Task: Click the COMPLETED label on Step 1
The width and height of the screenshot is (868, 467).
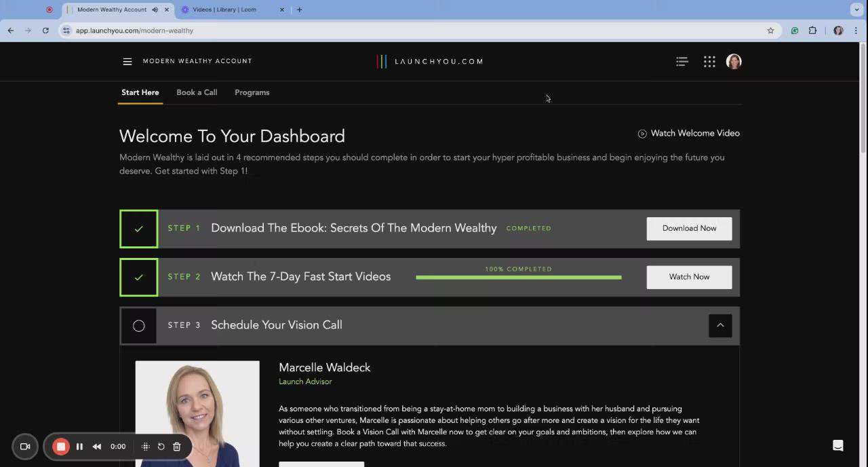Action: coord(529,229)
